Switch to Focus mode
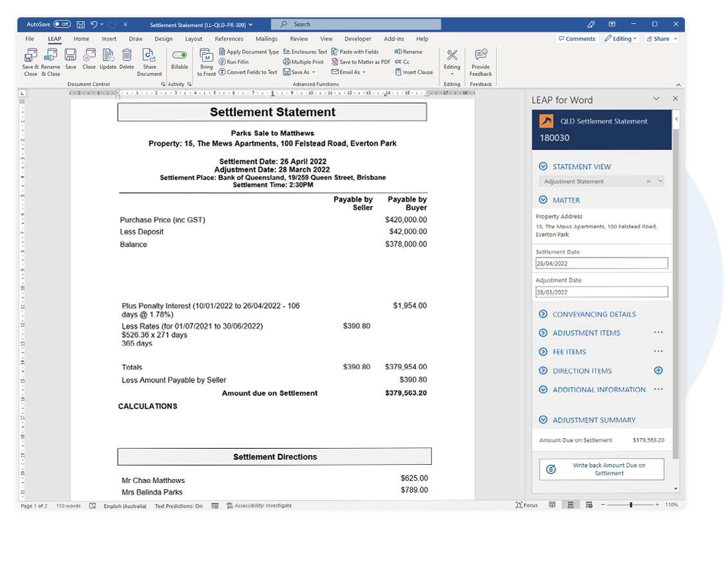This screenshot has height=562, width=728. pyautogui.click(x=527, y=505)
